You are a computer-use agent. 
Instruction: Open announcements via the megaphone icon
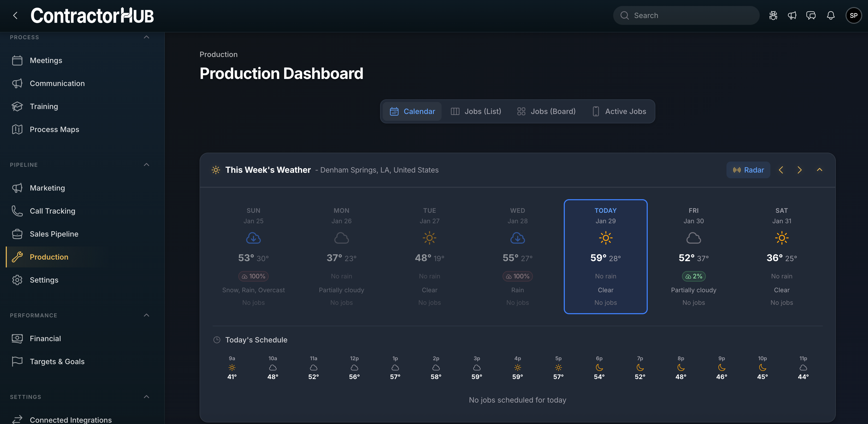[792, 15]
